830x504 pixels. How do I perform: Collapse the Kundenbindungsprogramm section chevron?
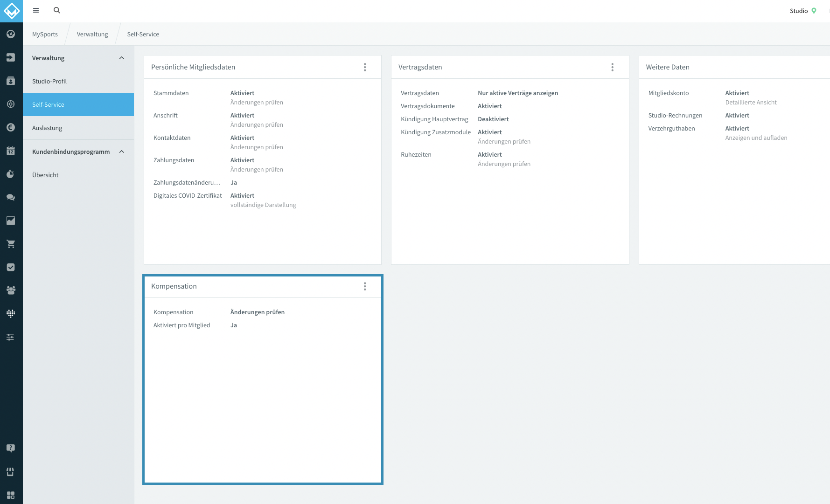122,152
